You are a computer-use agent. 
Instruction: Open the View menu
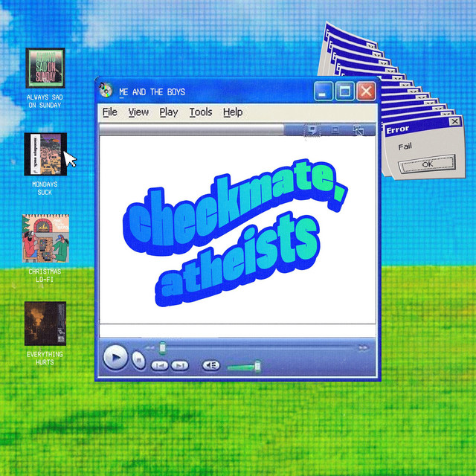point(138,112)
